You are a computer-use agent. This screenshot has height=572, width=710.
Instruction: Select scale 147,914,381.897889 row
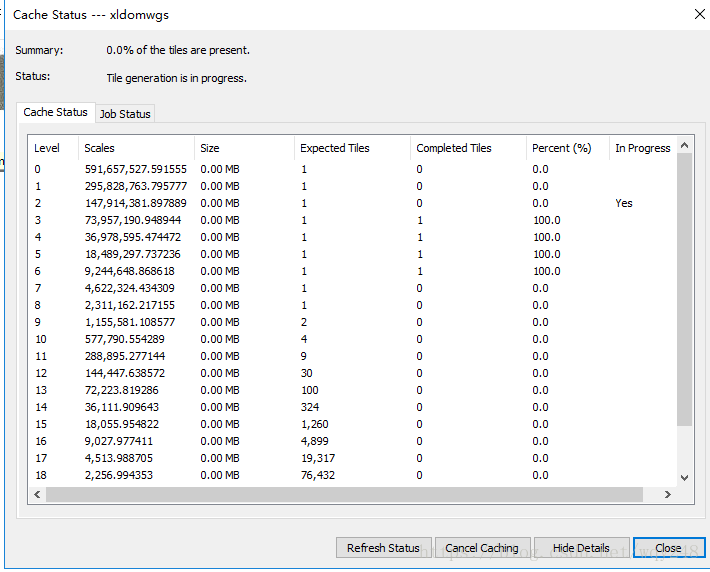(352, 203)
